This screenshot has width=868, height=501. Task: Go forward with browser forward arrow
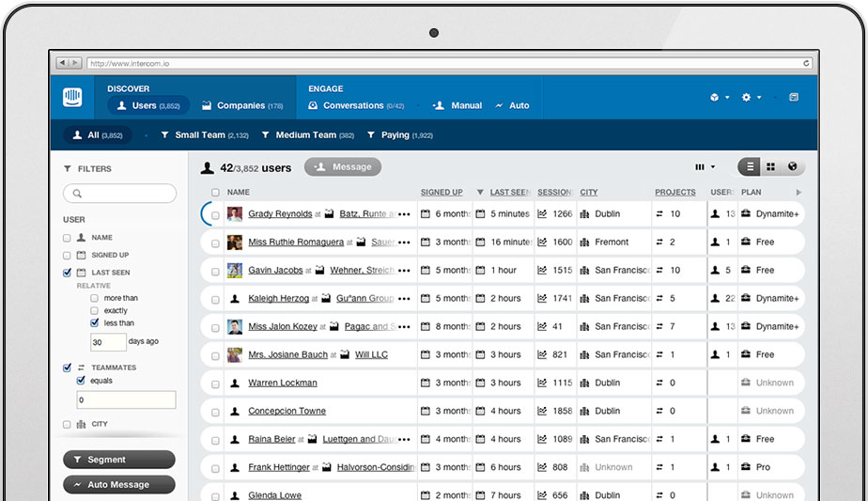coord(75,63)
